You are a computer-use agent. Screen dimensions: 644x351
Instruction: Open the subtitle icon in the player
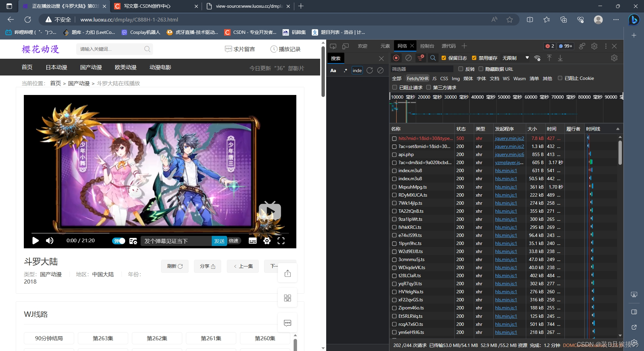coord(253,241)
